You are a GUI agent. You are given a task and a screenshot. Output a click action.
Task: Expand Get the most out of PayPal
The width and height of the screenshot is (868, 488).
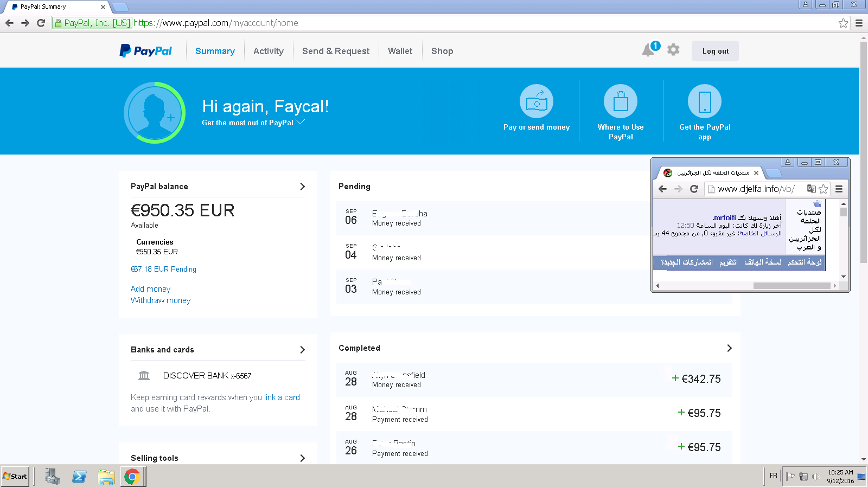[x=253, y=123]
